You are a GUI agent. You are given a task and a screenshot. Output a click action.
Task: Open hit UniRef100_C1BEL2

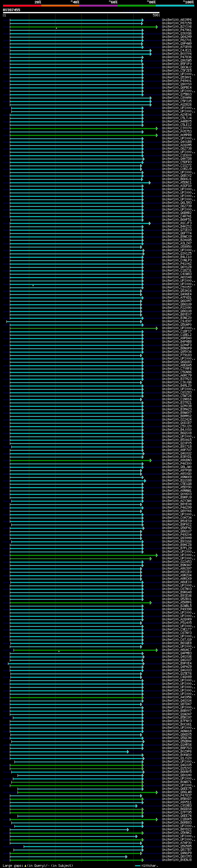point(177,335)
